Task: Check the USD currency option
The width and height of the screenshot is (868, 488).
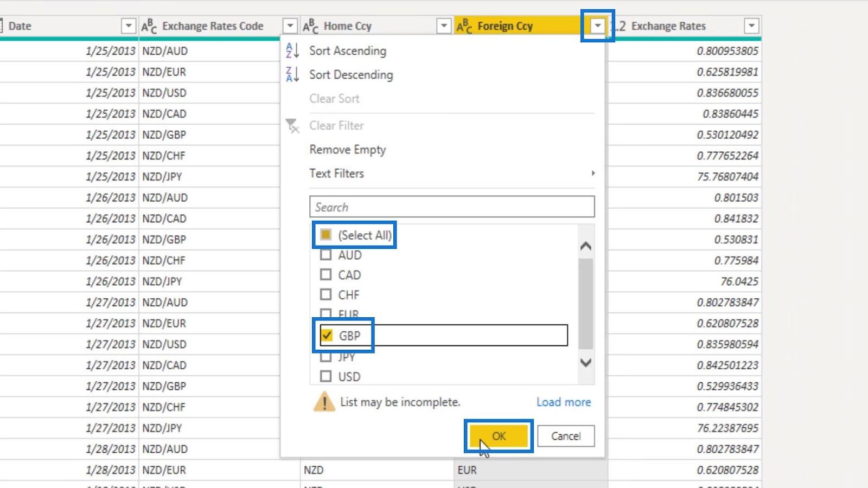Action: point(325,376)
